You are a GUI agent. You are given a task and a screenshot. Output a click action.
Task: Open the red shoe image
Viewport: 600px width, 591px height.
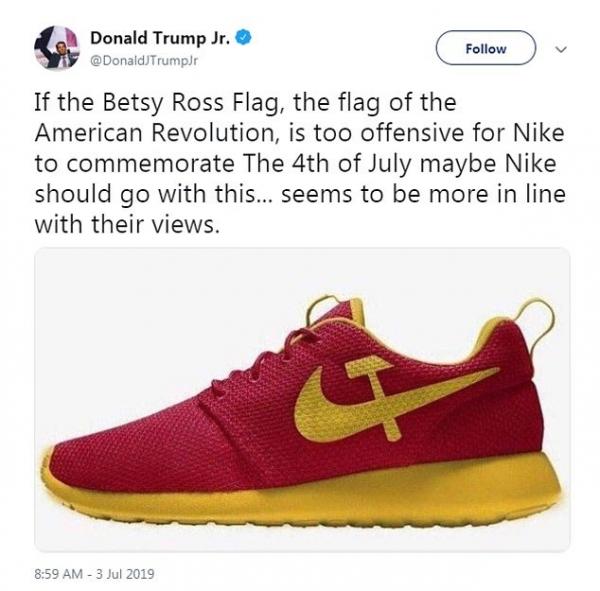tap(300, 400)
